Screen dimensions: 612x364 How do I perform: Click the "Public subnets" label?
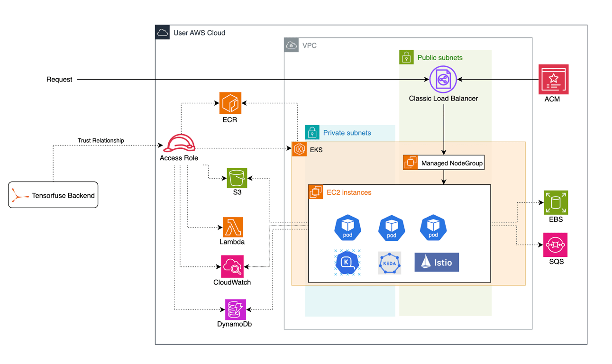(x=440, y=58)
